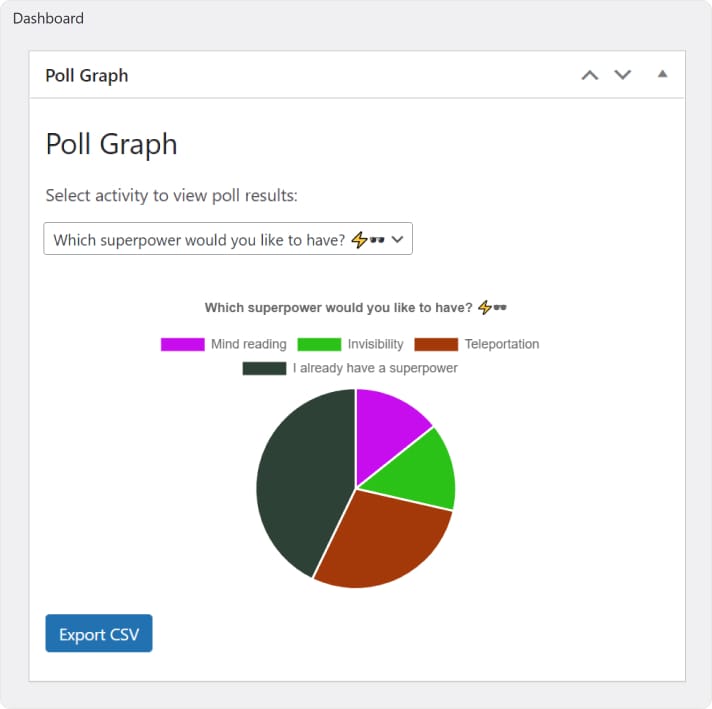
Task: Move Poll Graph widget down
Action: pyautogui.click(x=623, y=75)
